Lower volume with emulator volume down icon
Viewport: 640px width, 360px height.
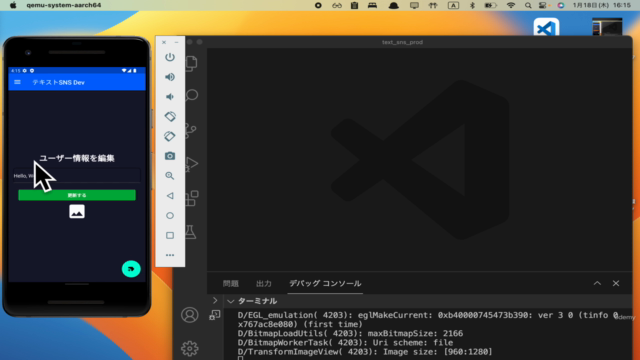170,97
